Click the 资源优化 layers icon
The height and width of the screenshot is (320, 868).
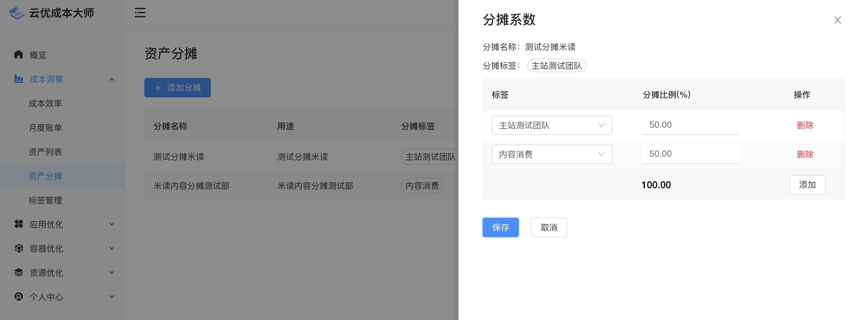(x=18, y=273)
